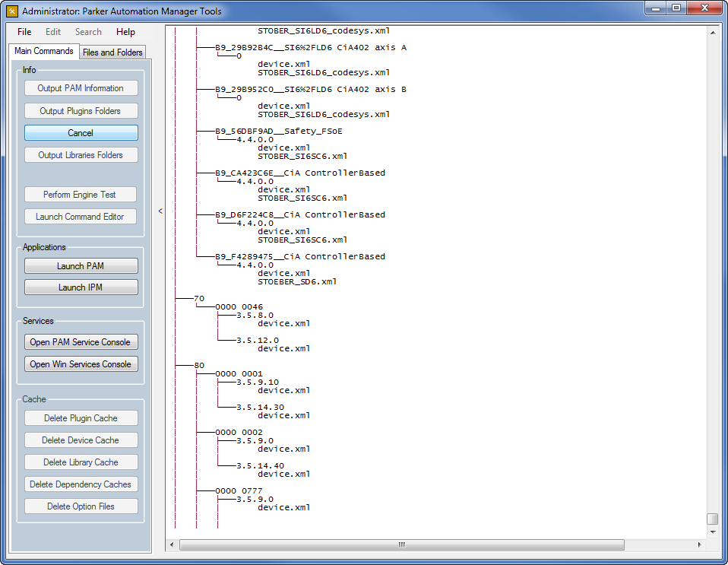Click the B9_F4289475__CiA ControllerBased entry
The width and height of the screenshot is (728, 565).
click(300, 256)
